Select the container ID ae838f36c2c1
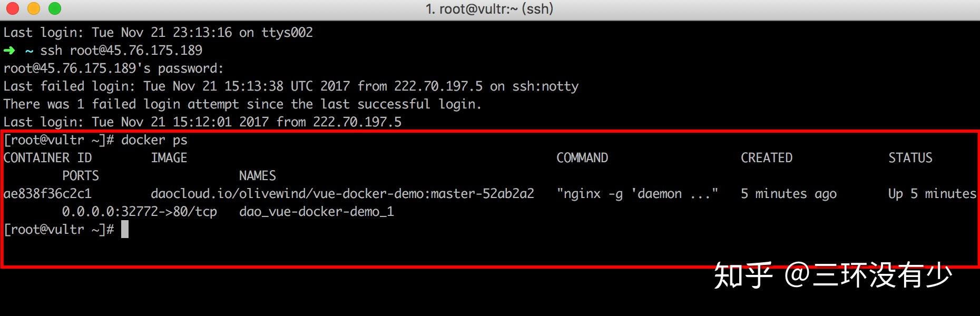This screenshot has height=316, width=980. pyautogui.click(x=47, y=194)
